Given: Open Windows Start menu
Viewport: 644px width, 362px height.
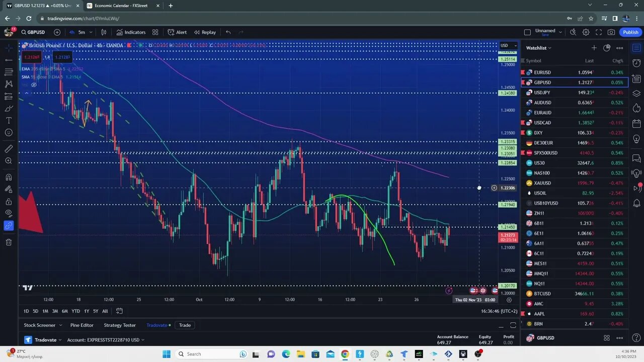Looking at the screenshot, I should (167, 354).
